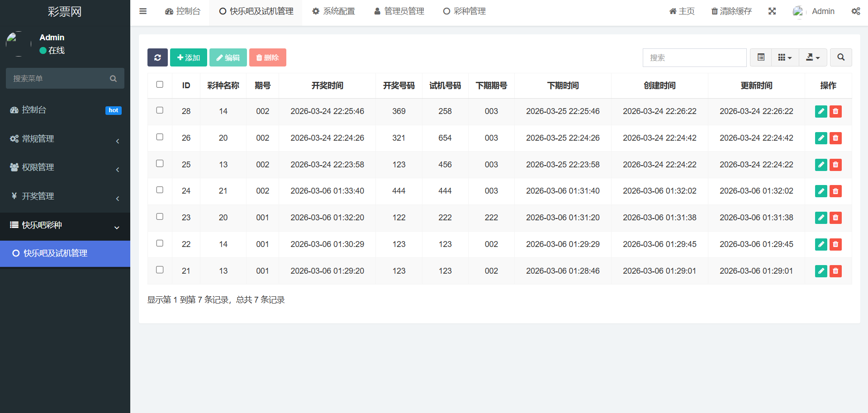Click the refresh table icon button
The image size is (868, 413).
point(157,57)
